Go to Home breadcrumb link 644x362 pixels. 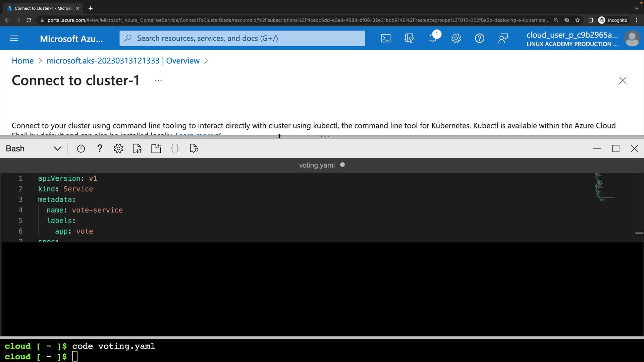click(x=22, y=61)
